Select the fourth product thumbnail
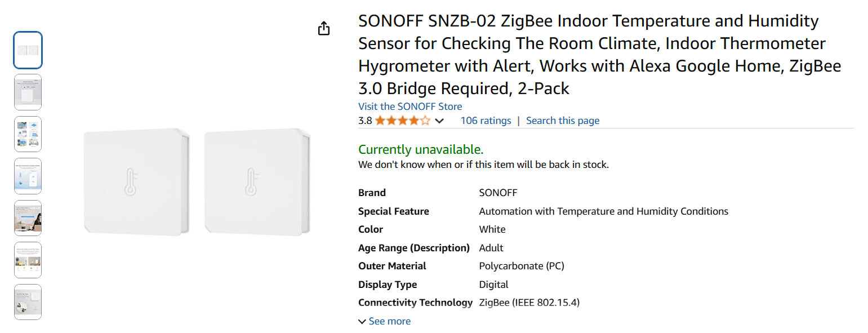 point(28,176)
